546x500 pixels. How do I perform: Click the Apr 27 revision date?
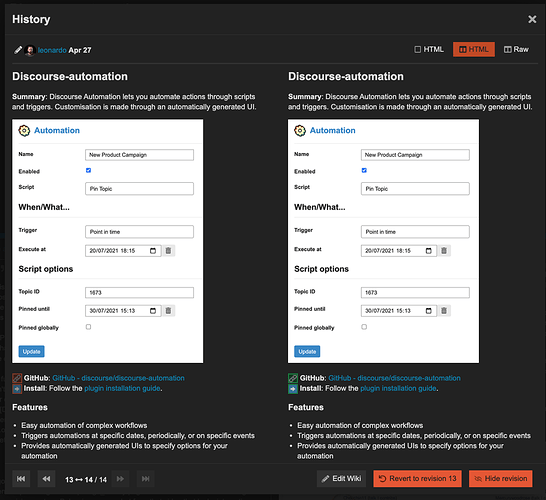tap(80, 50)
